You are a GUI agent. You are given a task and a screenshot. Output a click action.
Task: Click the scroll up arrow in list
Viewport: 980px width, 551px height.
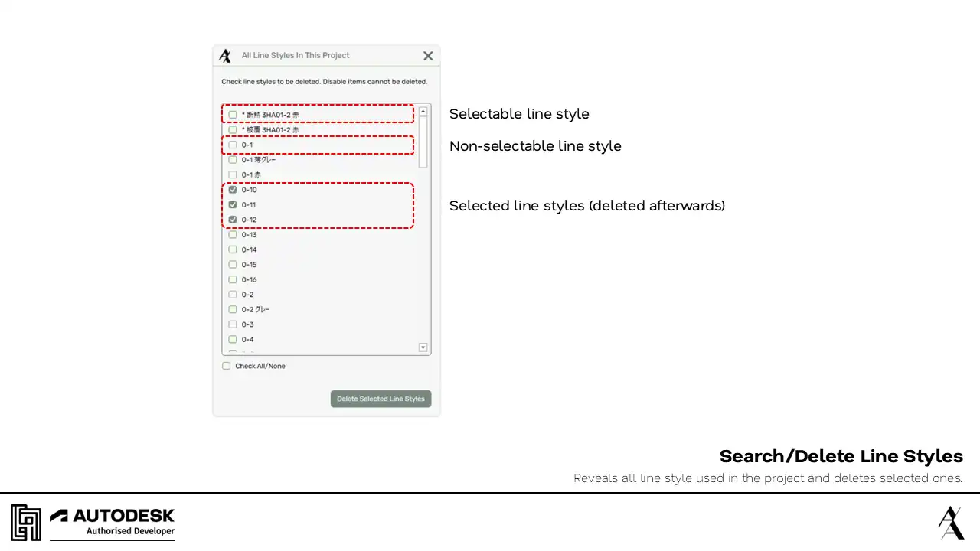[423, 111]
